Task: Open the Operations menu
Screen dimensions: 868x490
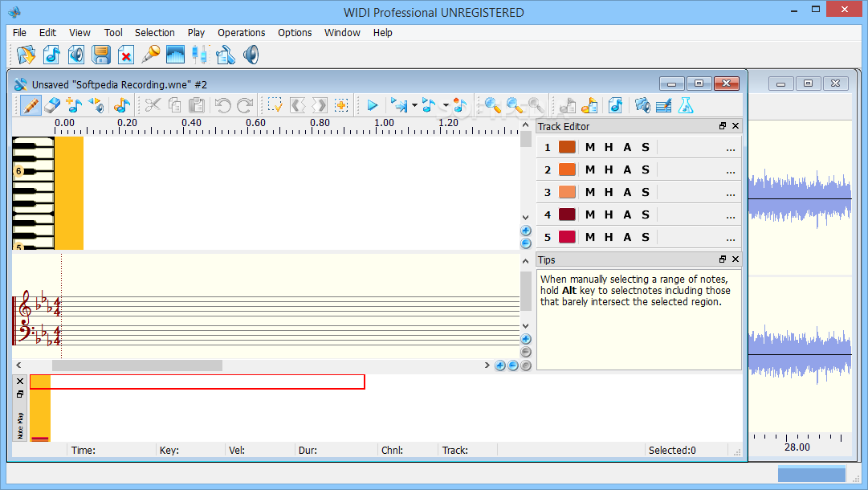Action: click(242, 33)
